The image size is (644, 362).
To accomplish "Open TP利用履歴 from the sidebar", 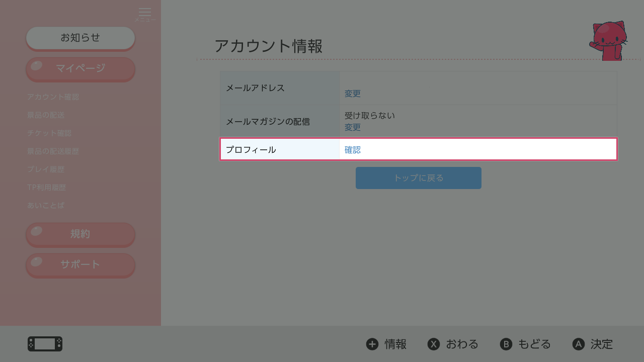I will click(47, 188).
